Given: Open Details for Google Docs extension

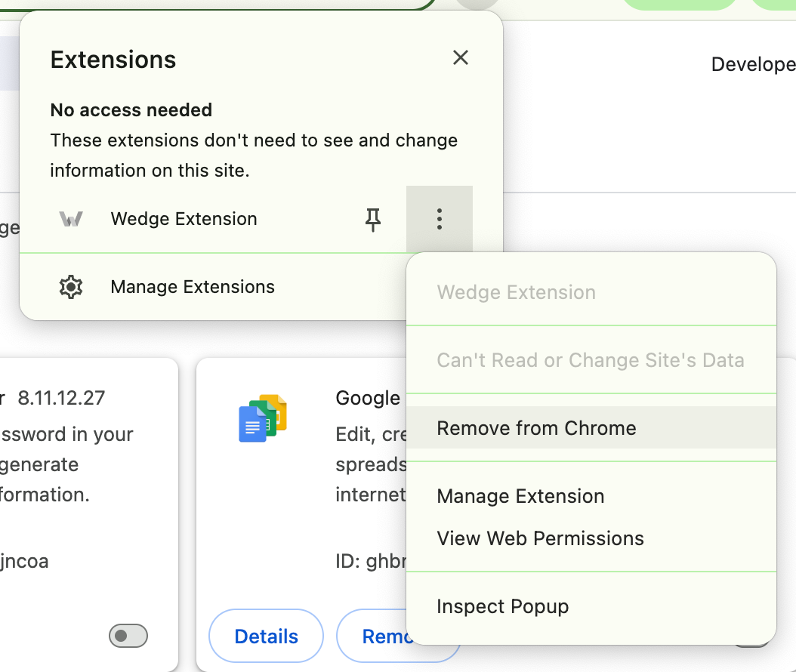Looking at the screenshot, I should 266,636.
